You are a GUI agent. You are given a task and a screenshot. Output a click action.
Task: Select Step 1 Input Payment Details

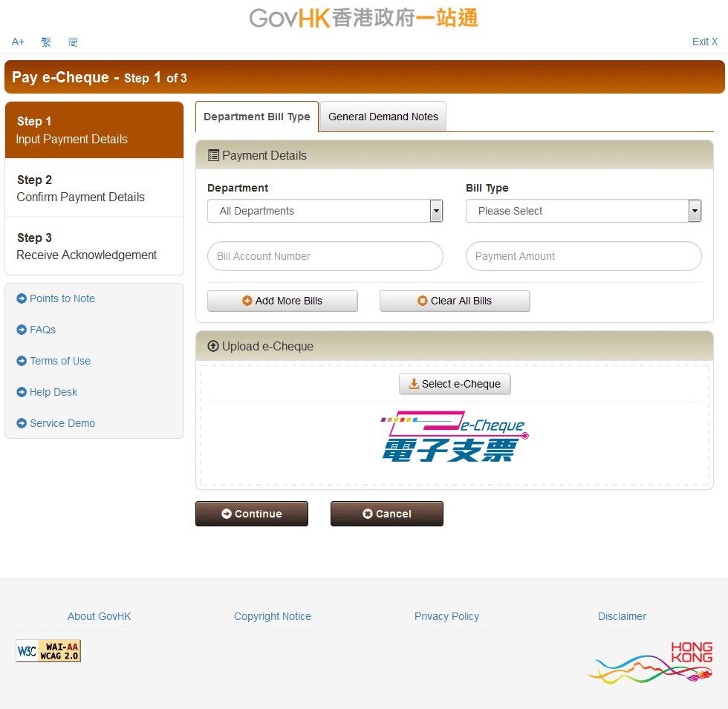coord(94,131)
